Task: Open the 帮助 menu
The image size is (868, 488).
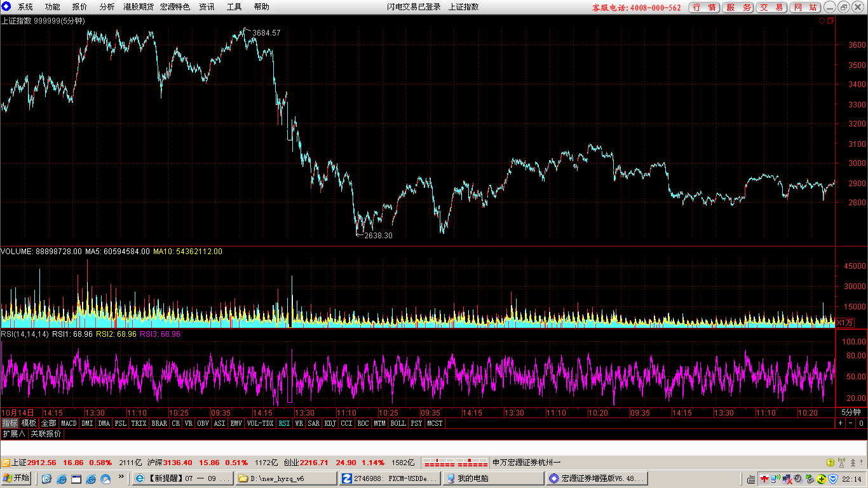Action: point(261,7)
